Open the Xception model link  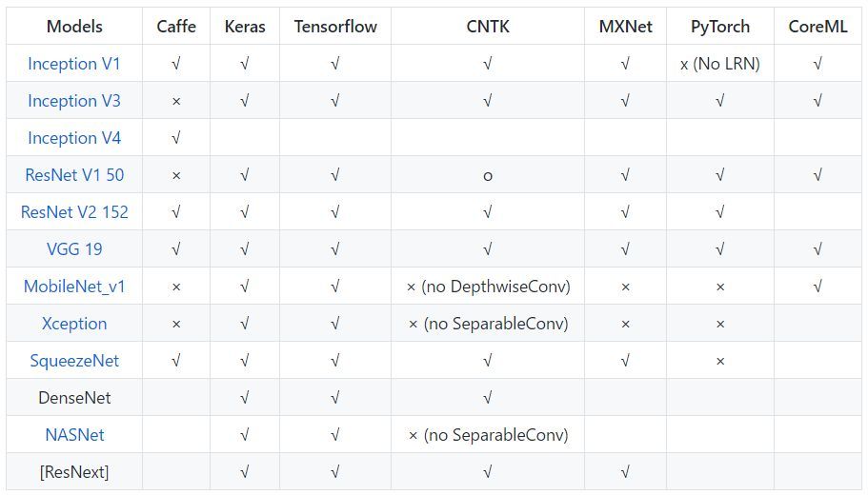[74, 324]
